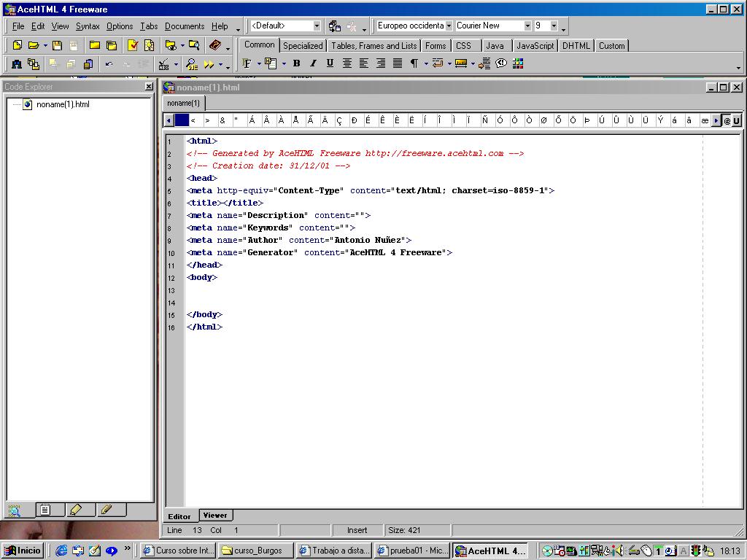Insert the & special character
The width and height of the screenshot is (747, 560).
[x=222, y=120]
